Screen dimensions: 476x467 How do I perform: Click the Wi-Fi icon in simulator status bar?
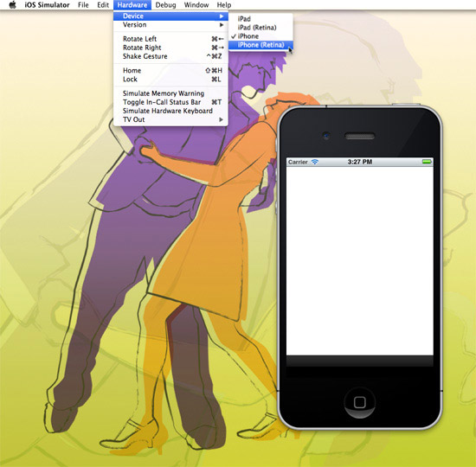pos(315,162)
